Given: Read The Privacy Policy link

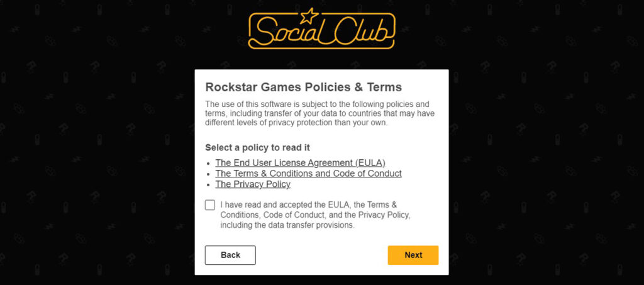Looking at the screenshot, I should pyautogui.click(x=253, y=184).
